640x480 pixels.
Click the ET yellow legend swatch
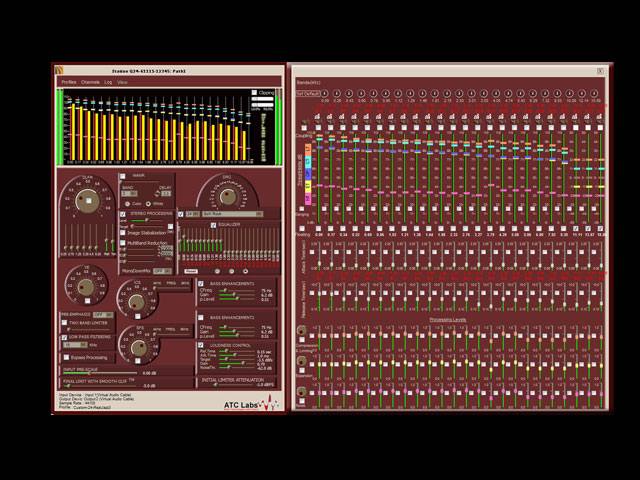click(x=308, y=186)
